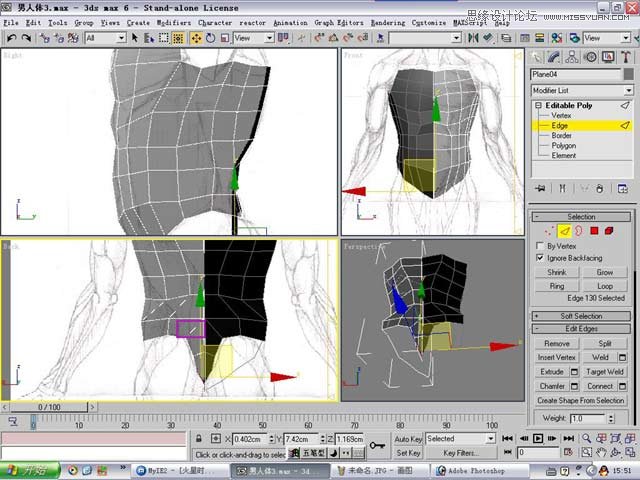Image resolution: width=640 pixels, height=480 pixels.
Task: Click the key-shaped Set Keys icon
Action: (x=378, y=445)
